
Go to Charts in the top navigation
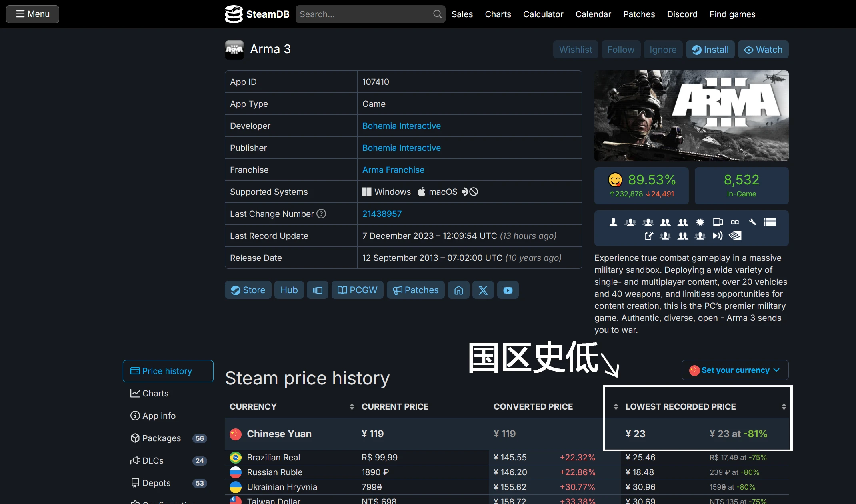498,14
